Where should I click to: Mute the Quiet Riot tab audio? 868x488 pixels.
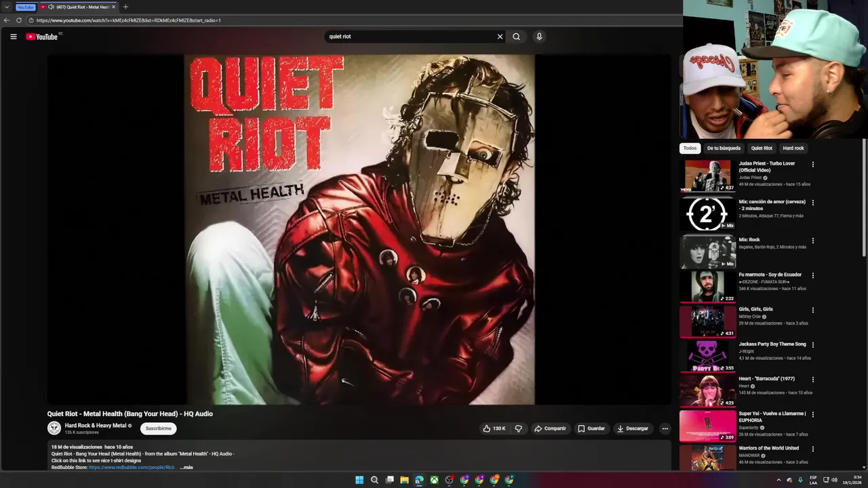(x=51, y=7)
